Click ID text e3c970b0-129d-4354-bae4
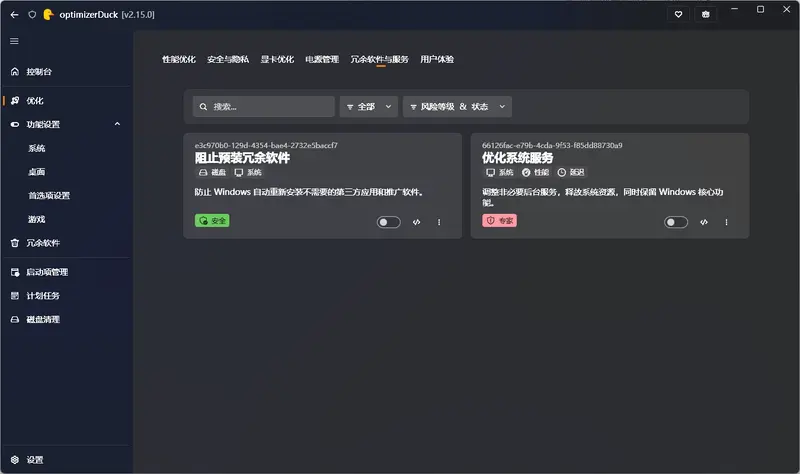Screen dimensions: 800x474 266,145
